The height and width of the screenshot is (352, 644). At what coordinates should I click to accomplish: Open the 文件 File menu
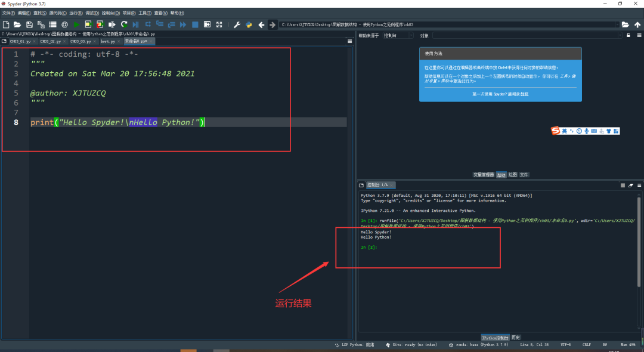coord(8,13)
